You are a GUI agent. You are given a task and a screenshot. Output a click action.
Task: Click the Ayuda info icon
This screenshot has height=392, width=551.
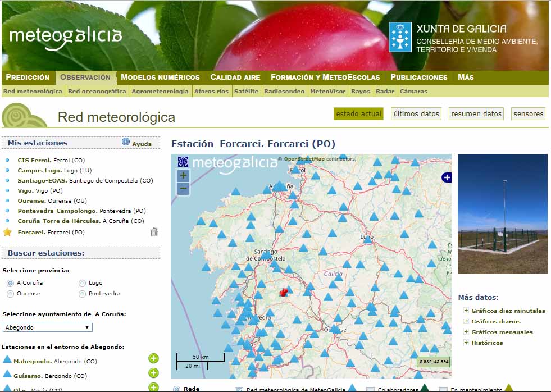(x=126, y=142)
